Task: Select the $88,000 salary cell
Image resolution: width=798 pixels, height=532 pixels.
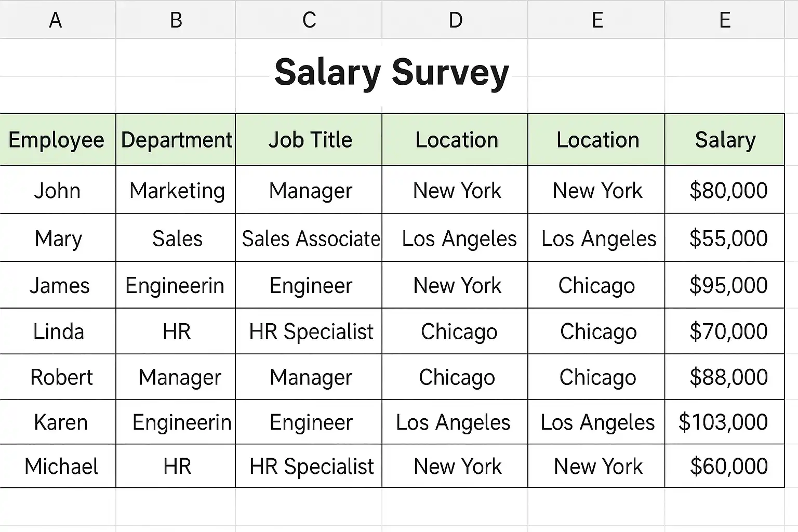Action: tap(728, 377)
